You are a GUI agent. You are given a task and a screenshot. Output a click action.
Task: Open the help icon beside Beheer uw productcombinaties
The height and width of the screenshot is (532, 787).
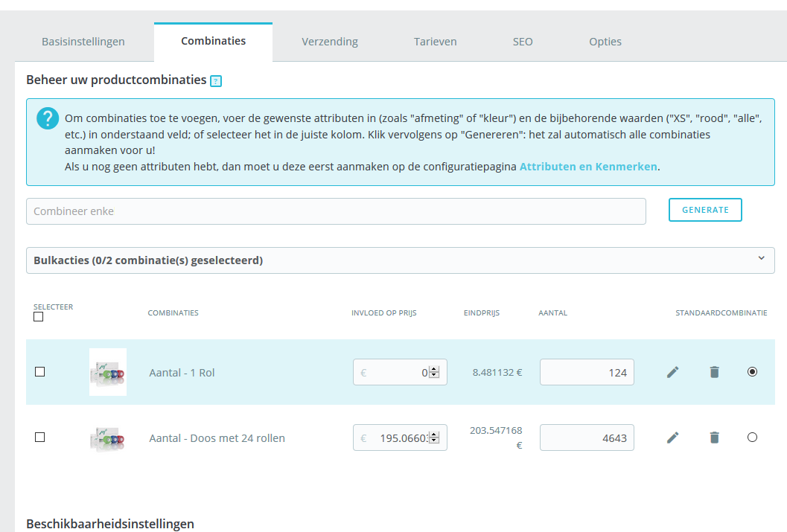(x=216, y=80)
